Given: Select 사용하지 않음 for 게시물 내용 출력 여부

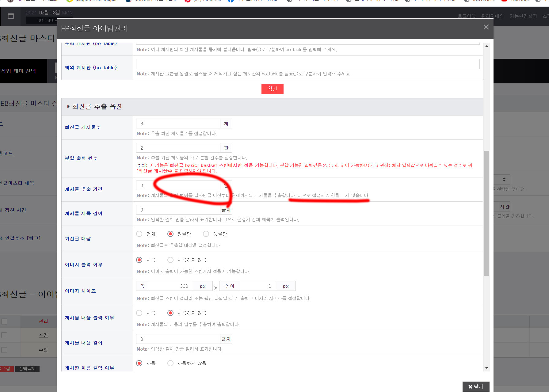Looking at the screenshot, I should 170,313.
